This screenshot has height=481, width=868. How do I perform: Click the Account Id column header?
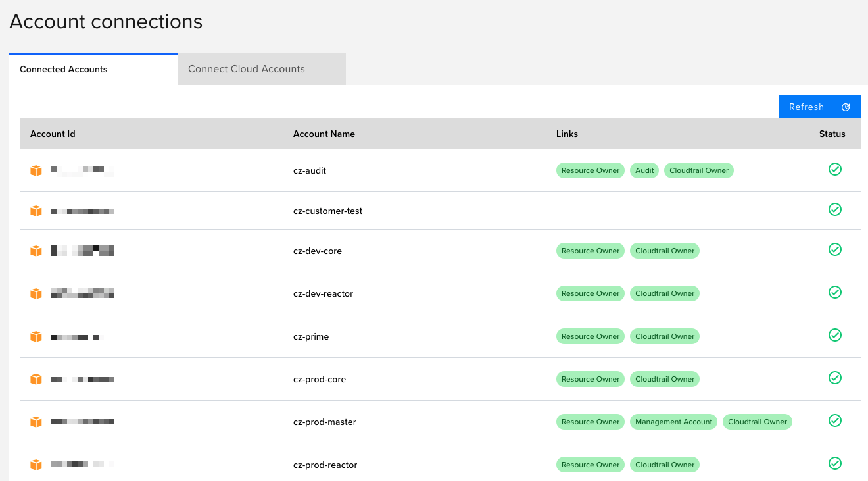53,134
